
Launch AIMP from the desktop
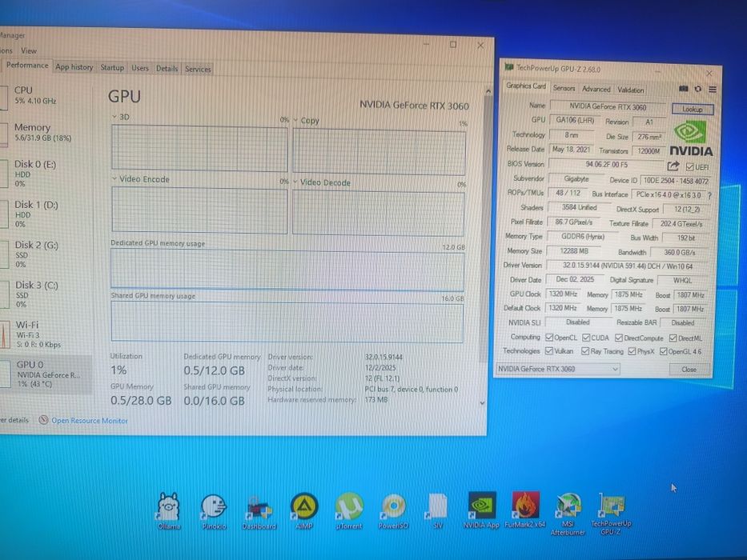click(304, 511)
